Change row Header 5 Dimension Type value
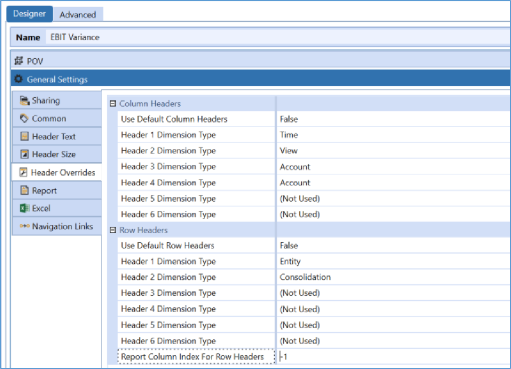The image size is (511, 369). pos(393,325)
